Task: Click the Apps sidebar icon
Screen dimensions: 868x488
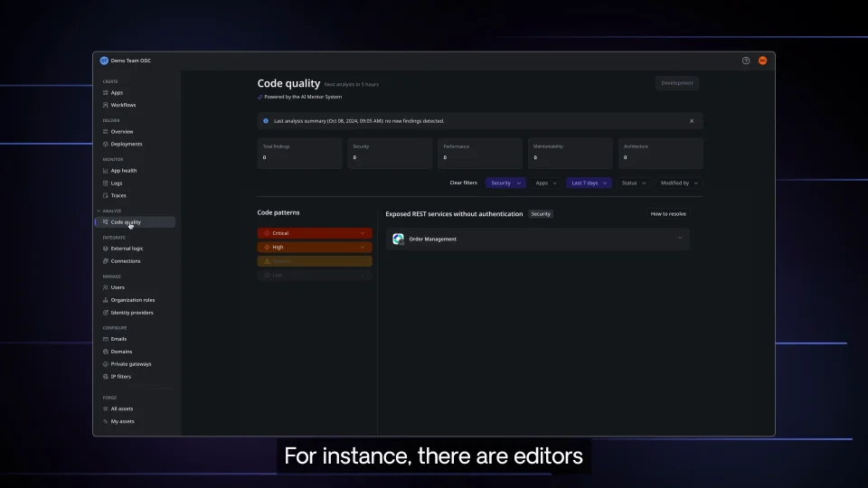Action: [x=105, y=93]
